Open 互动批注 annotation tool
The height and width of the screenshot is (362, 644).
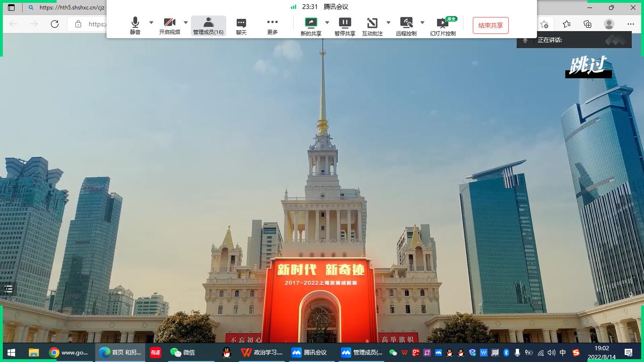(372, 25)
